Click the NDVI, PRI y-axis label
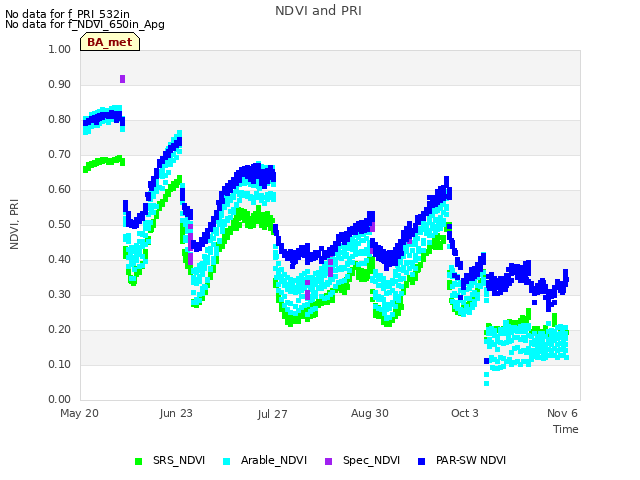 (x=14, y=224)
